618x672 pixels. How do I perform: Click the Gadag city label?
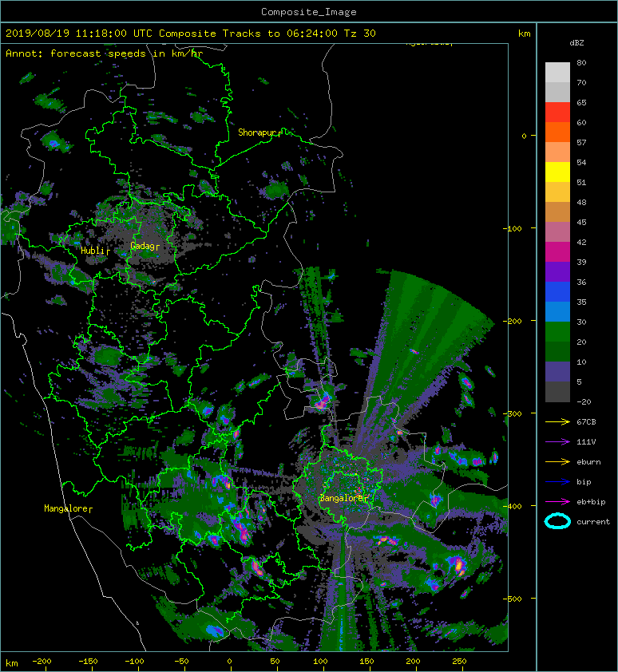(x=145, y=246)
